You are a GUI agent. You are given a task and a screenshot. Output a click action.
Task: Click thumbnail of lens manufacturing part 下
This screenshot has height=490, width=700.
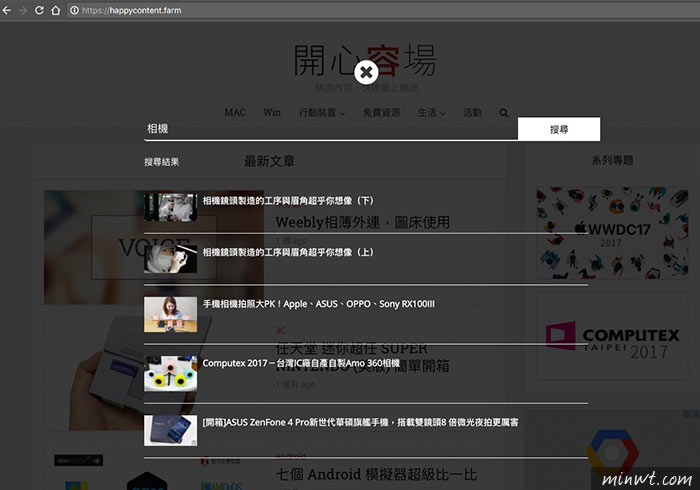pos(171,207)
